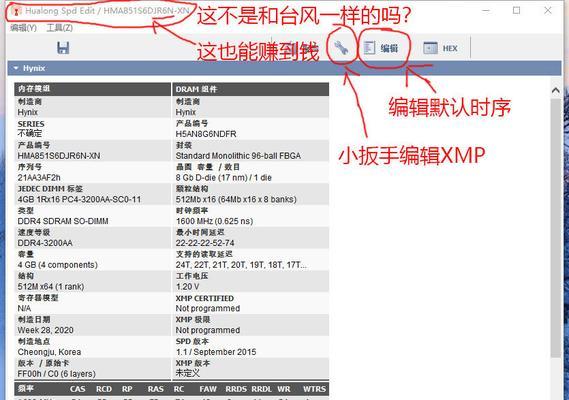This screenshot has height=400, width=569.
Task: Open the 编辑(Y) menu
Action: coord(24,28)
